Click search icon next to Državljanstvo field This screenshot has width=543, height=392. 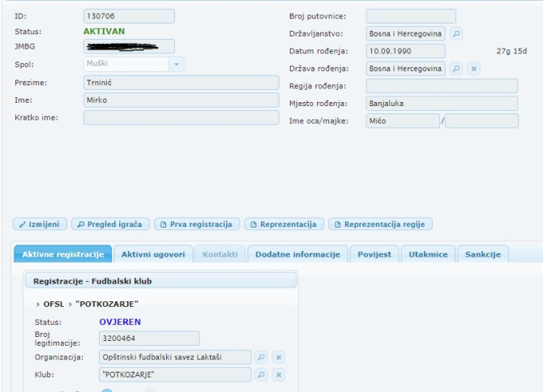pos(456,34)
